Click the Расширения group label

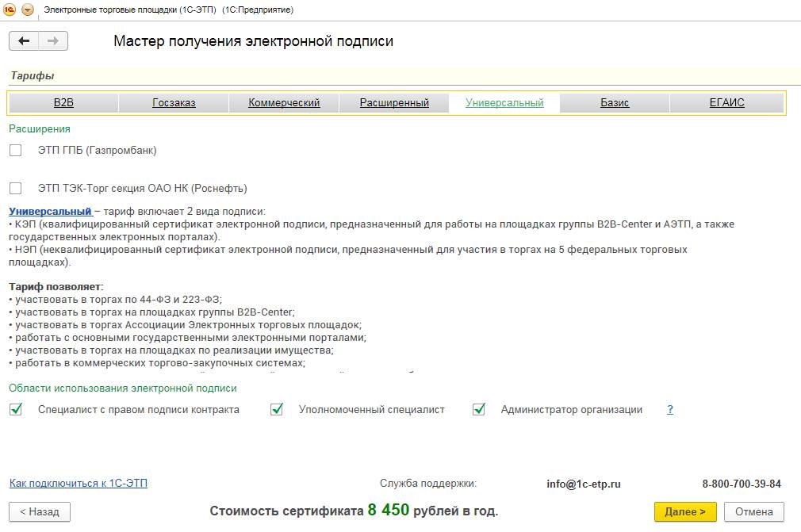(40, 128)
